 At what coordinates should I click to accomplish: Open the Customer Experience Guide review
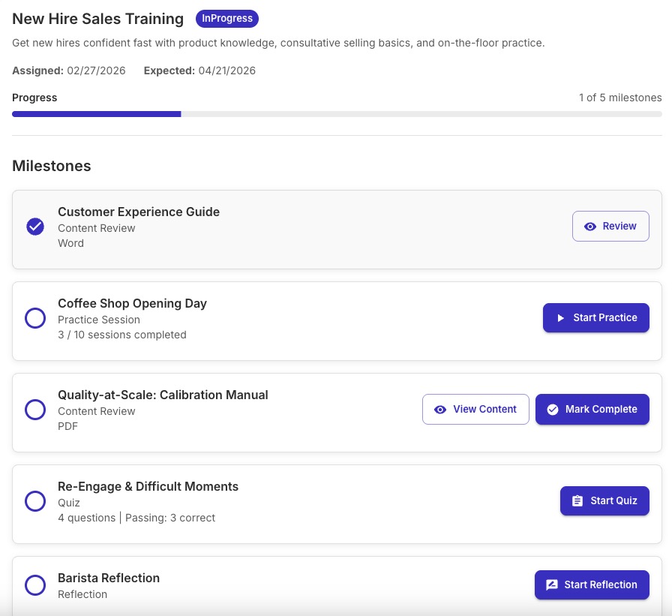[x=610, y=226]
